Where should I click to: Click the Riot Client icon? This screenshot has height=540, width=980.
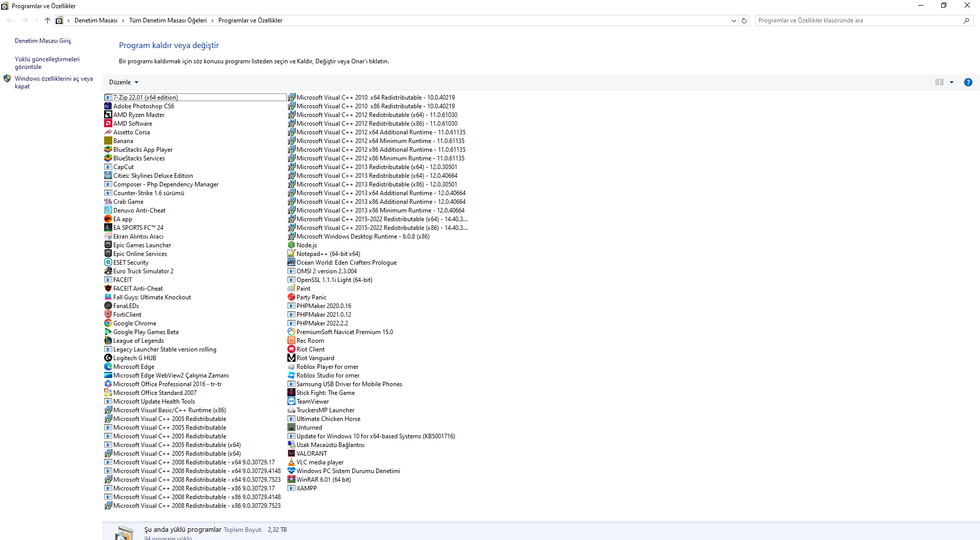(291, 349)
